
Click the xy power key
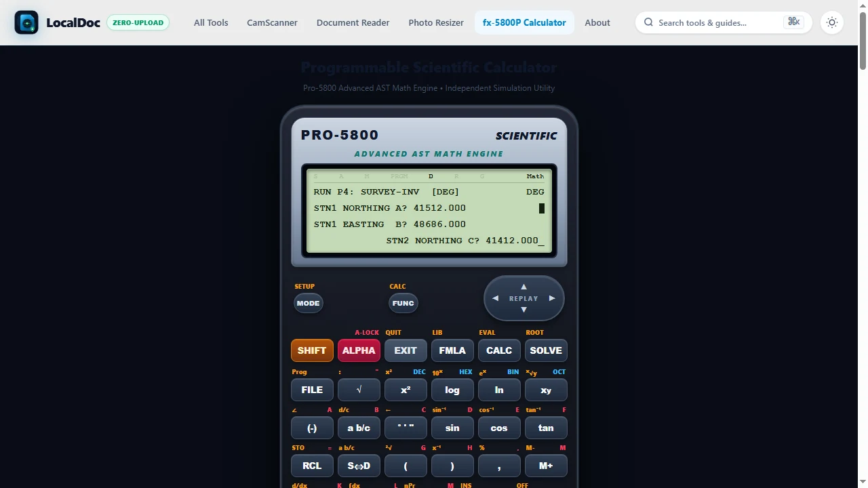[x=546, y=390]
